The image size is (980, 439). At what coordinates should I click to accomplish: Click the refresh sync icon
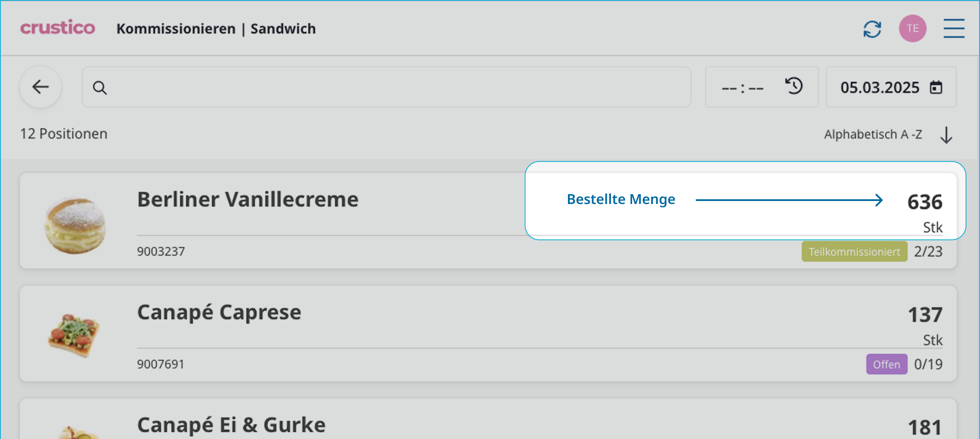point(872,29)
